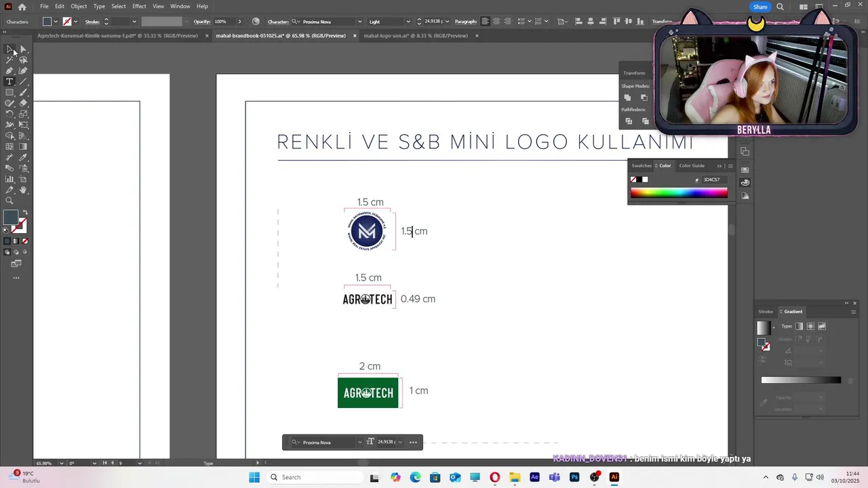
Task: Open Character panel link in control bar
Action: coord(278,22)
